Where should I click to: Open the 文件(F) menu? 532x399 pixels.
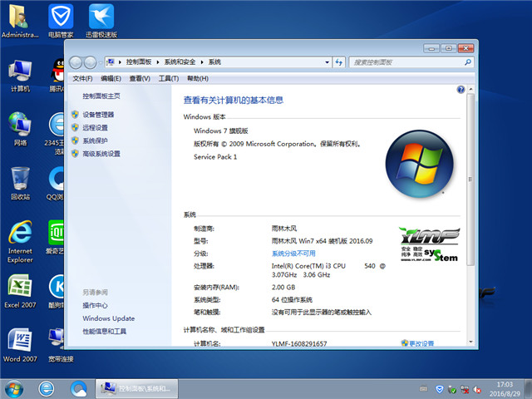click(x=82, y=78)
